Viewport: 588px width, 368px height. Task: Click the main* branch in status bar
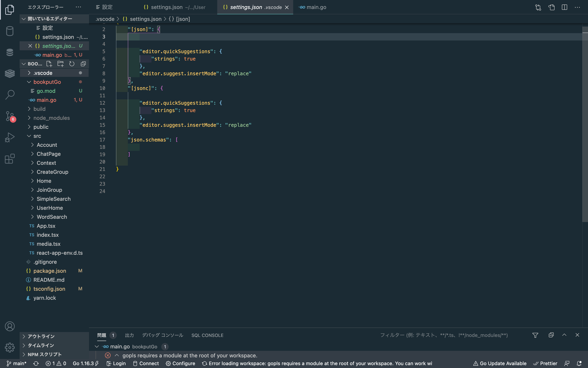[17, 363]
